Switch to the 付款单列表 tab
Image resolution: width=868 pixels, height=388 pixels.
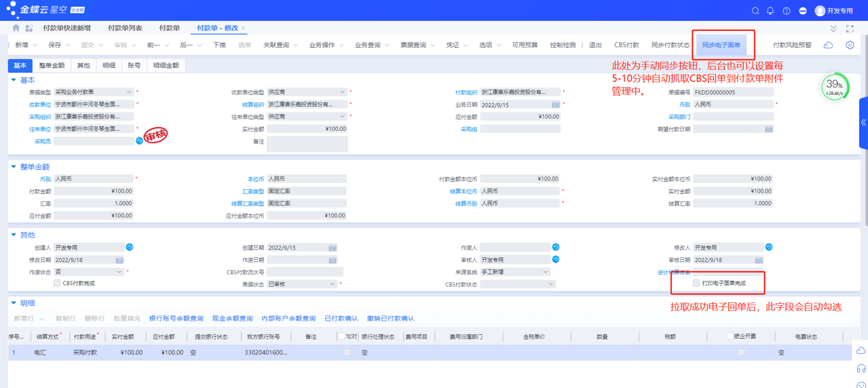(x=125, y=28)
